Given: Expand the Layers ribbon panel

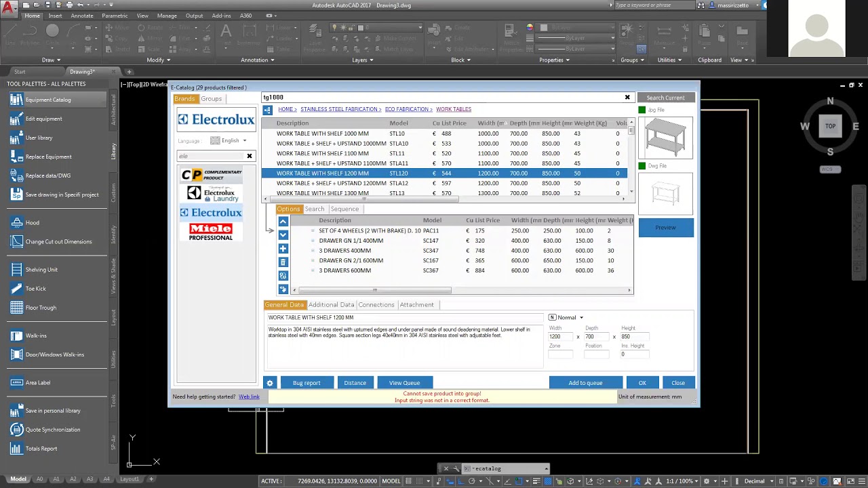Looking at the screenshot, I should pyautogui.click(x=363, y=60).
